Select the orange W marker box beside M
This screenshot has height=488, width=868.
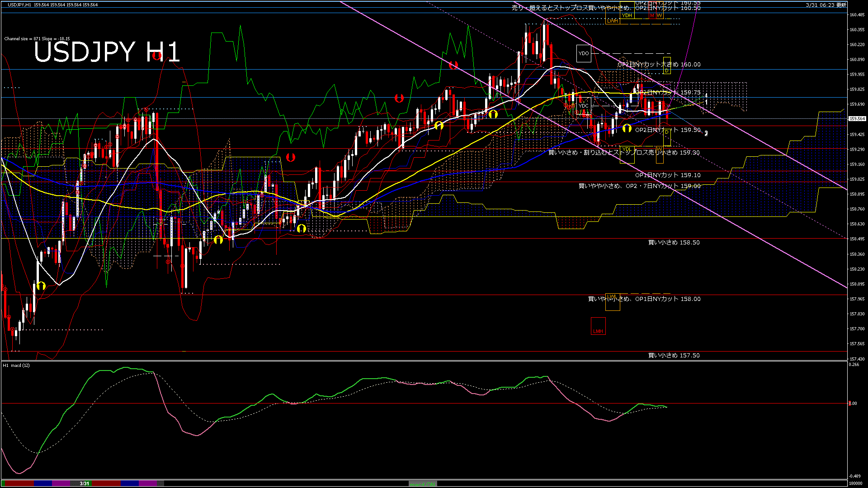[660, 15]
